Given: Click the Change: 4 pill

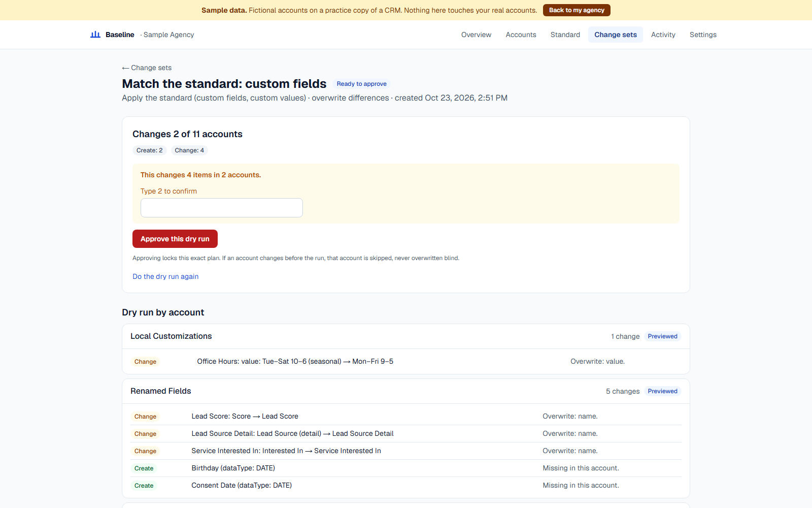Looking at the screenshot, I should pos(189,150).
